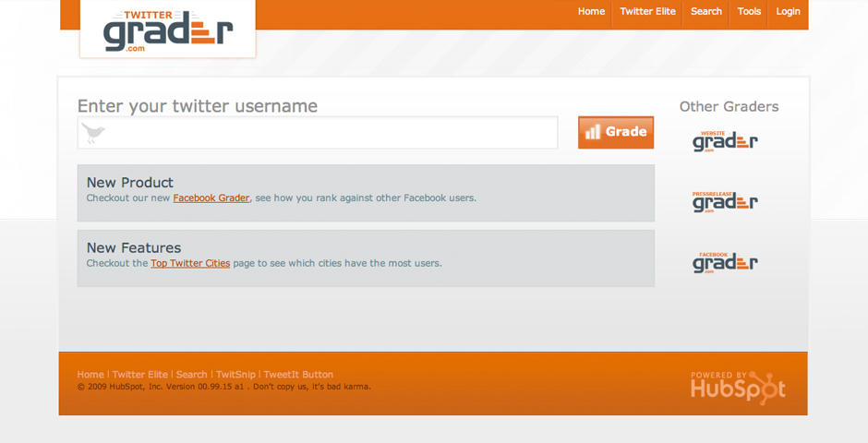Open Login in the top navigation
This screenshot has width=868, height=443.
tap(788, 12)
